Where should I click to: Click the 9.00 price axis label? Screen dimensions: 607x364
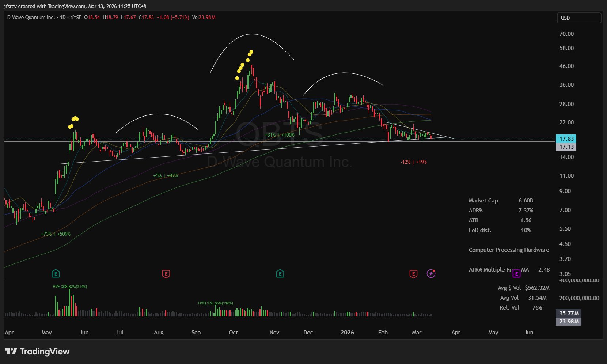tap(565, 191)
